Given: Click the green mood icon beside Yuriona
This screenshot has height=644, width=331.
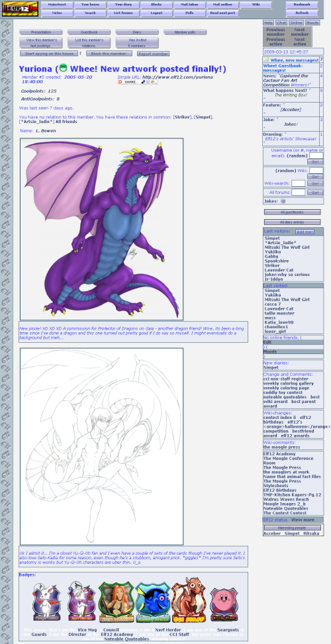Looking at the screenshot, I should coord(63,68).
